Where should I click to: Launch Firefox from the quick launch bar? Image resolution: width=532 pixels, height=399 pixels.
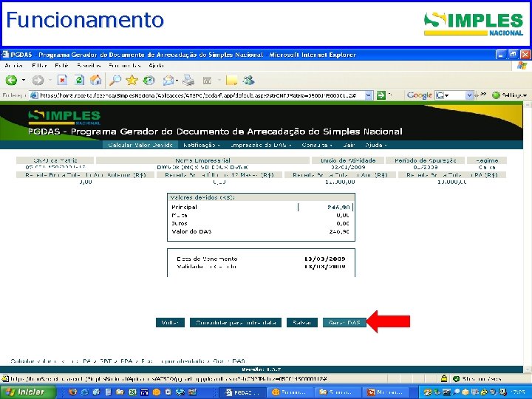(72, 392)
